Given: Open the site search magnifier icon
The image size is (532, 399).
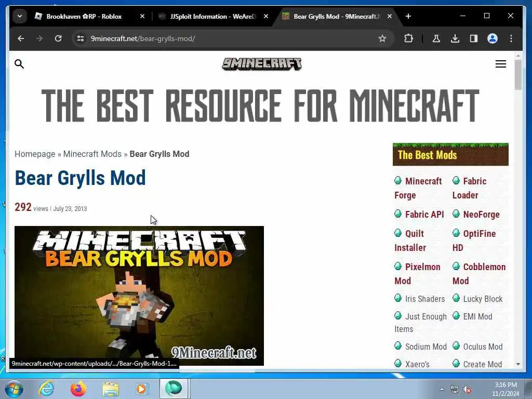Looking at the screenshot, I should 19,64.
